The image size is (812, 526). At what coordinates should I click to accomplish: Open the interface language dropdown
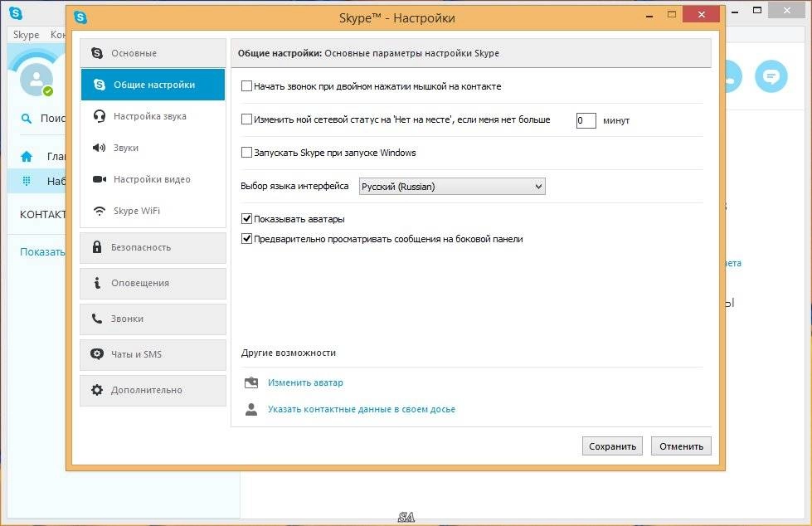pos(452,187)
